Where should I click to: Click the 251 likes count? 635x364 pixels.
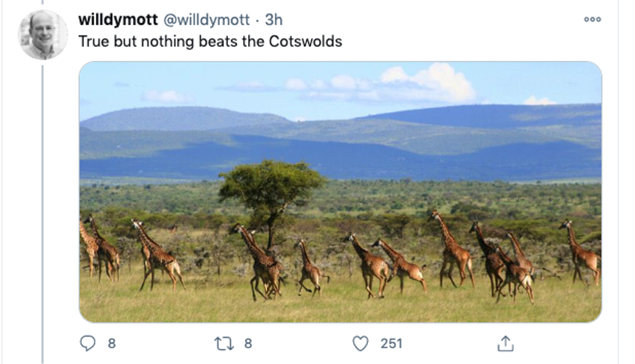[x=391, y=343]
